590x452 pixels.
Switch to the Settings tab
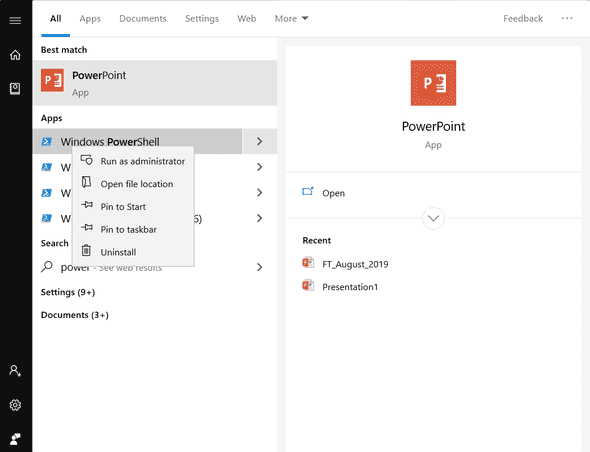click(202, 18)
